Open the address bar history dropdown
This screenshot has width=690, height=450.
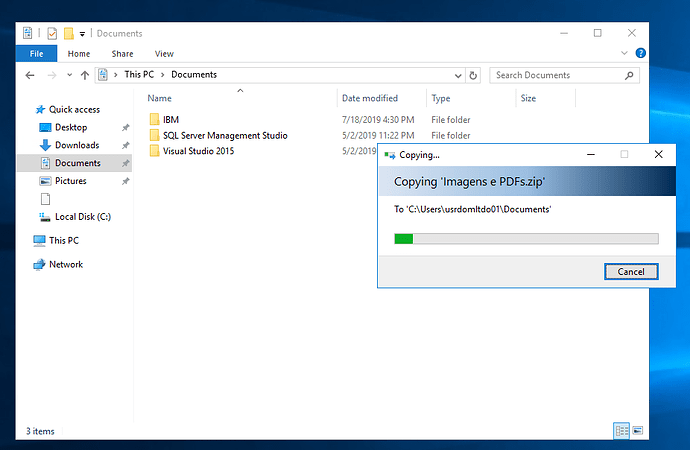pyautogui.click(x=458, y=76)
